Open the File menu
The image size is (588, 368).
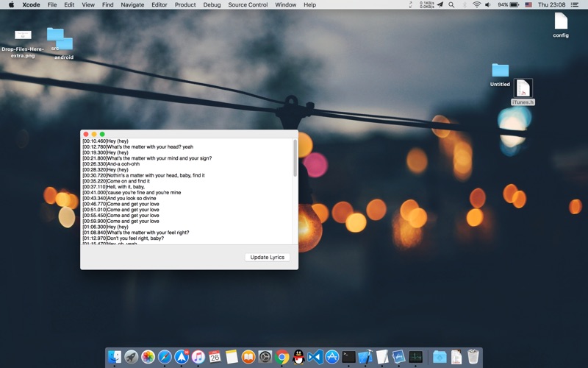(52, 5)
